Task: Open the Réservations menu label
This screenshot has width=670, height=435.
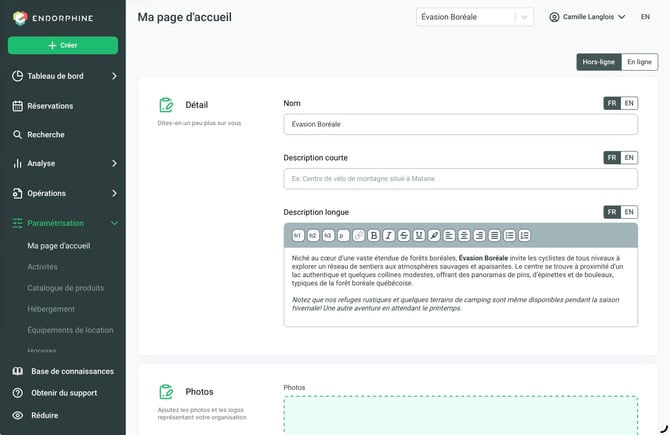Action: [x=50, y=106]
